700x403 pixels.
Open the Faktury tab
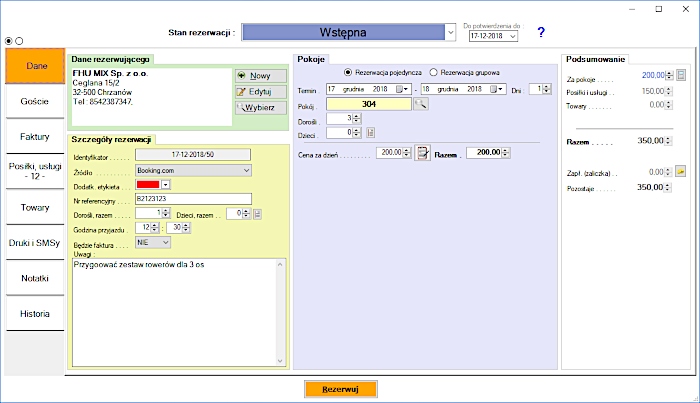click(35, 136)
